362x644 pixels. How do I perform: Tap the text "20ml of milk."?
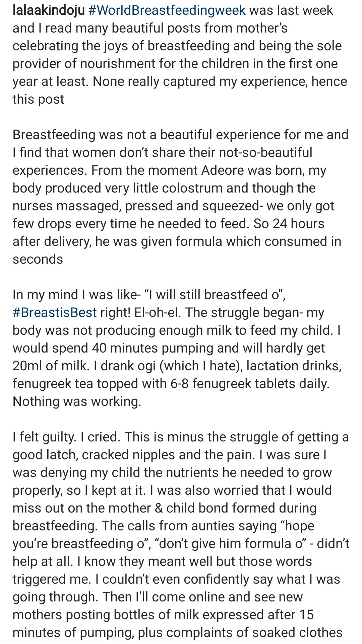pyautogui.click(x=51, y=366)
